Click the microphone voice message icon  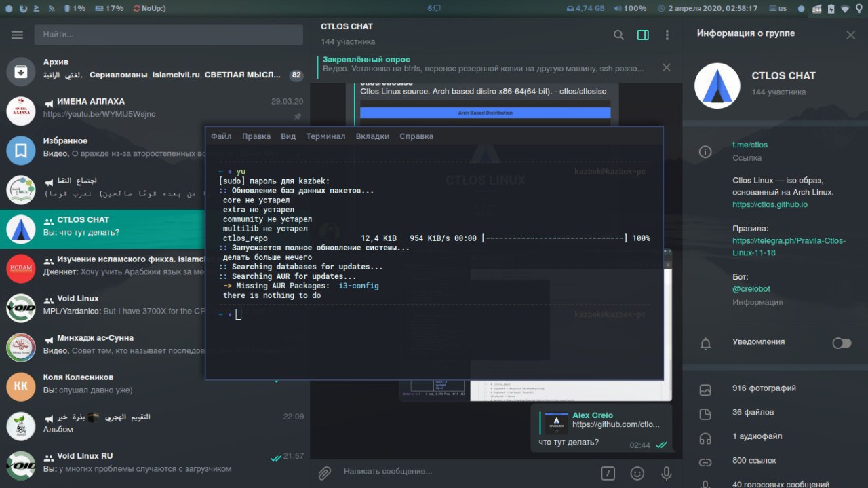tap(666, 472)
